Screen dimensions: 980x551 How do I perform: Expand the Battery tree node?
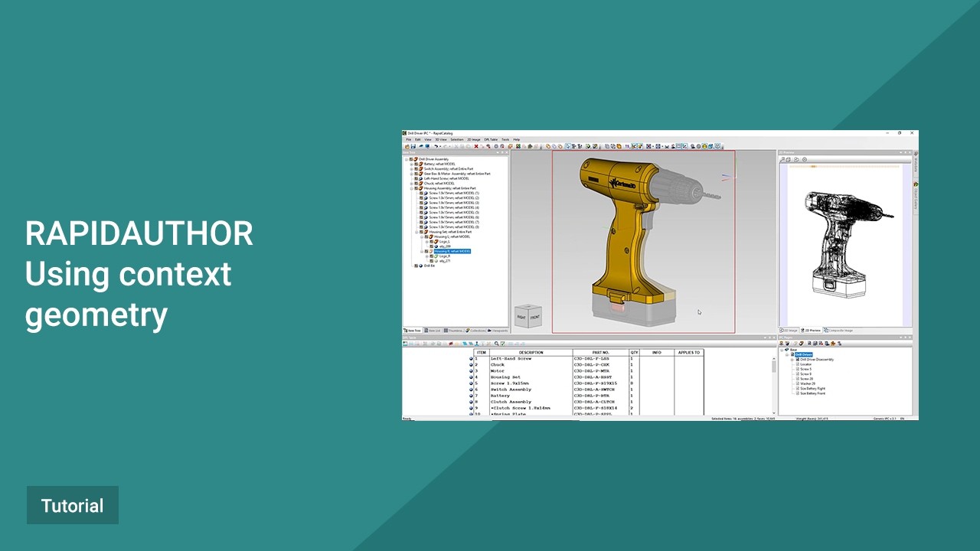(x=411, y=164)
